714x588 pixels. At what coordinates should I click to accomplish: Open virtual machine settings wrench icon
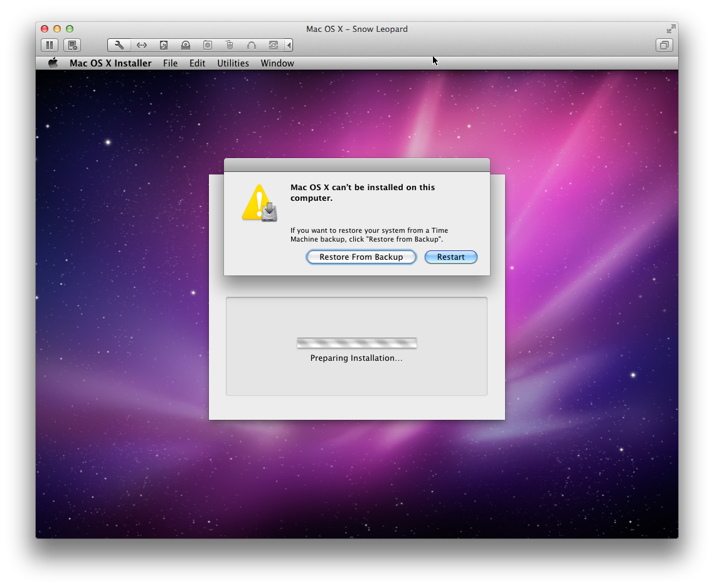pyautogui.click(x=119, y=45)
